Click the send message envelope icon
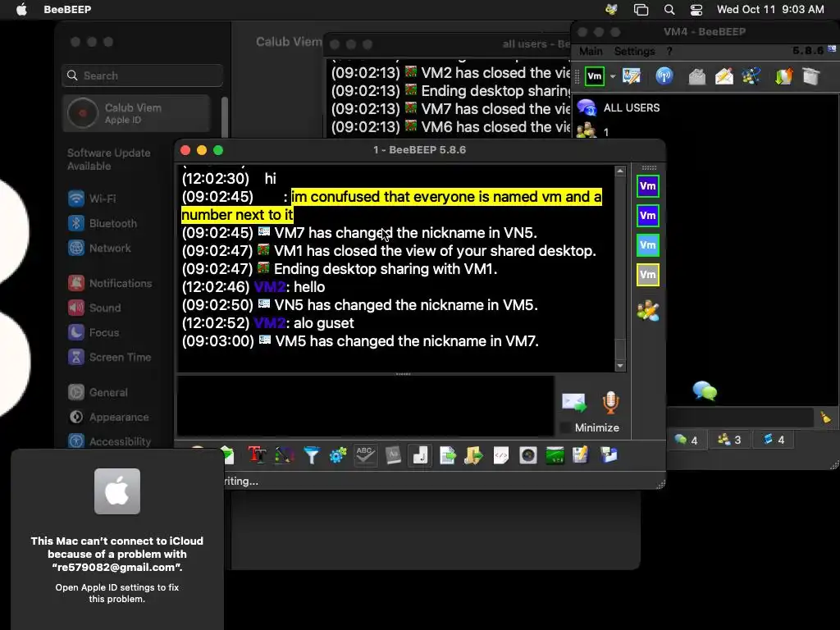Screen dimensions: 840x630 coord(573,402)
